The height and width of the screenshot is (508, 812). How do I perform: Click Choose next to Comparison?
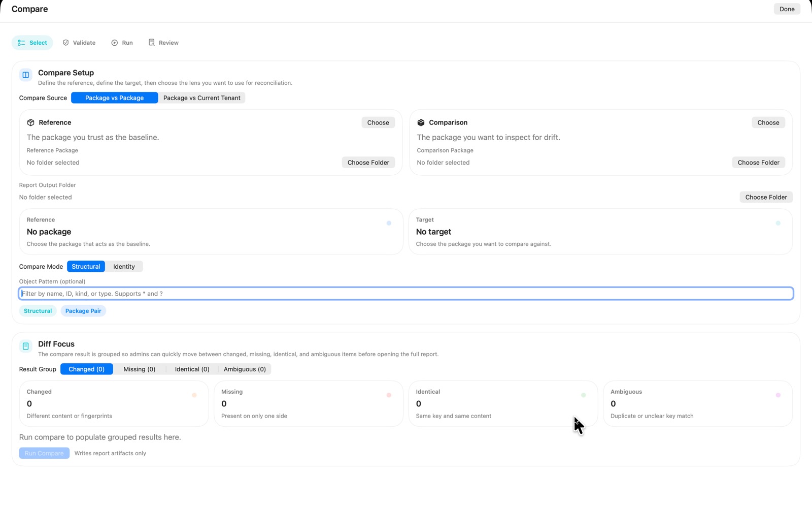click(x=768, y=122)
